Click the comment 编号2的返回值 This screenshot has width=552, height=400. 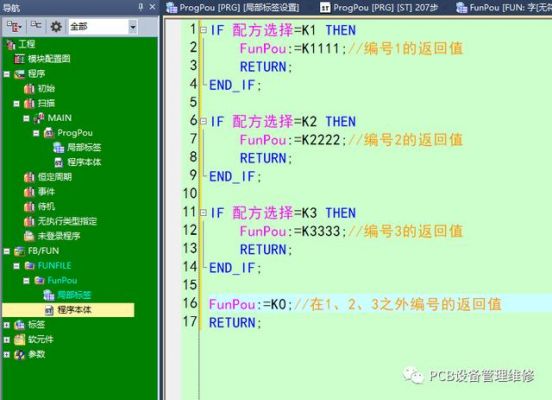coord(413,140)
